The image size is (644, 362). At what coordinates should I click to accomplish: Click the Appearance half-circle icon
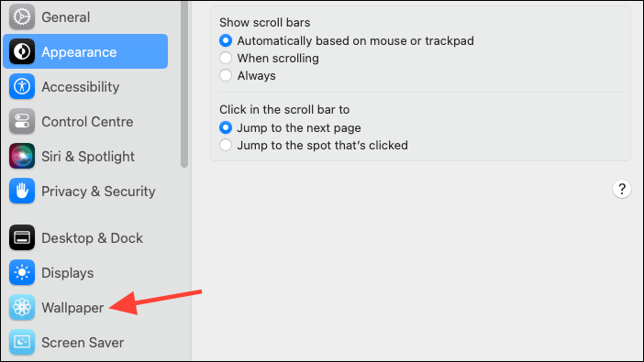point(22,51)
